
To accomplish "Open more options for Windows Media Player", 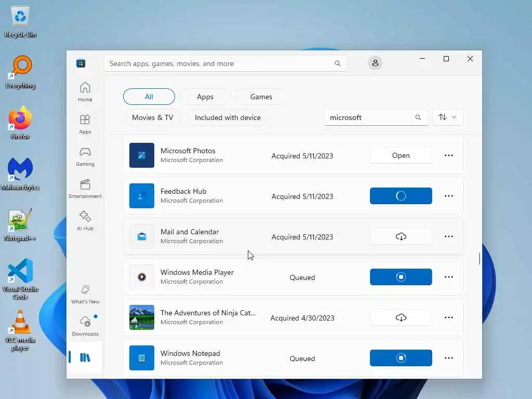I will (x=448, y=277).
